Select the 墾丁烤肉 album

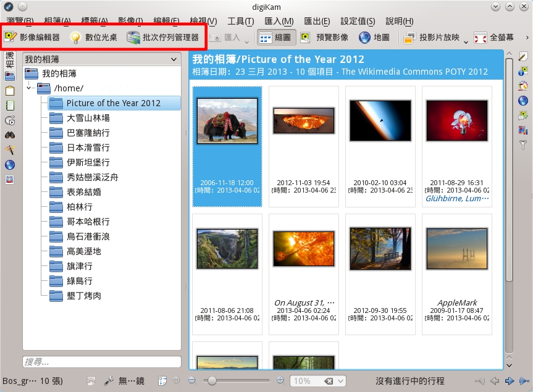(75, 296)
